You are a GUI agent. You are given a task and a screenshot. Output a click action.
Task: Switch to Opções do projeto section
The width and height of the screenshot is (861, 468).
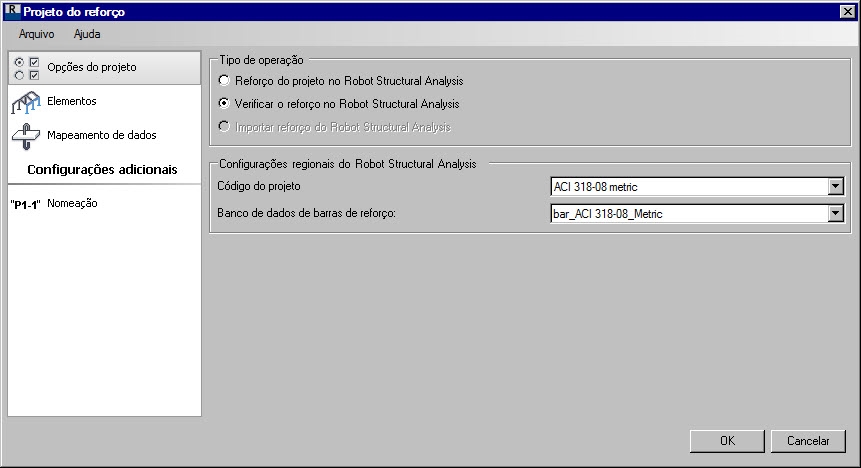tap(104, 68)
